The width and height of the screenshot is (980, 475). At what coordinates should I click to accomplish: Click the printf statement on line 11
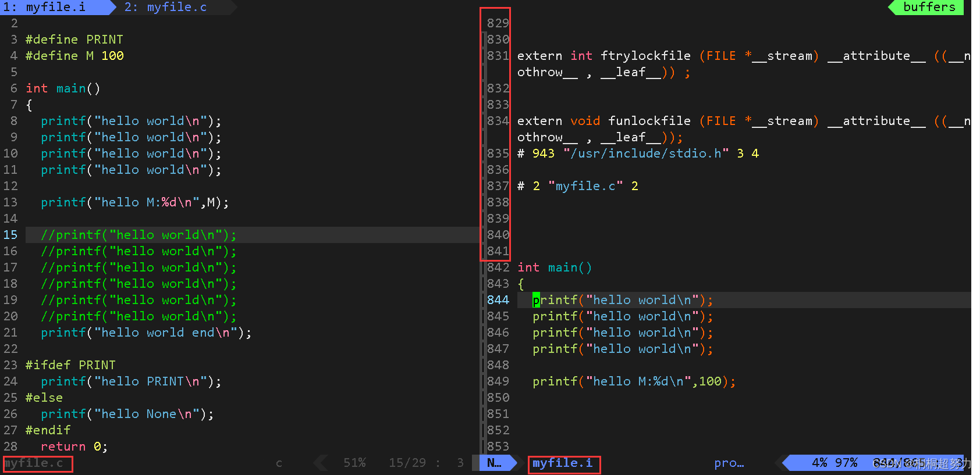(131, 170)
